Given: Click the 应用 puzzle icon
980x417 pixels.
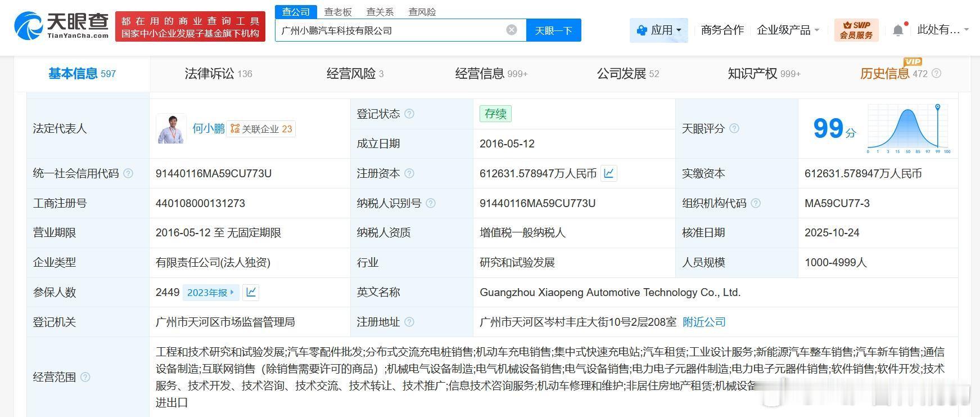Looking at the screenshot, I should coord(642,30).
